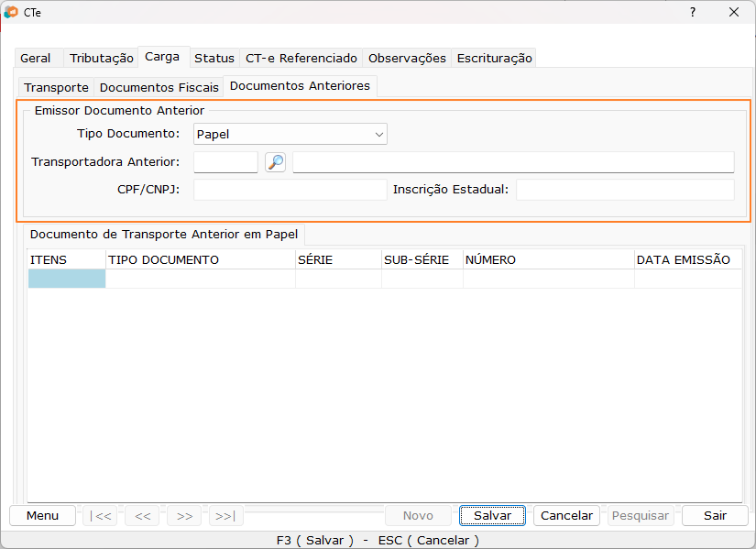Click the DATA EMISSÃO column header
The width and height of the screenshot is (756, 549).
click(x=688, y=259)
